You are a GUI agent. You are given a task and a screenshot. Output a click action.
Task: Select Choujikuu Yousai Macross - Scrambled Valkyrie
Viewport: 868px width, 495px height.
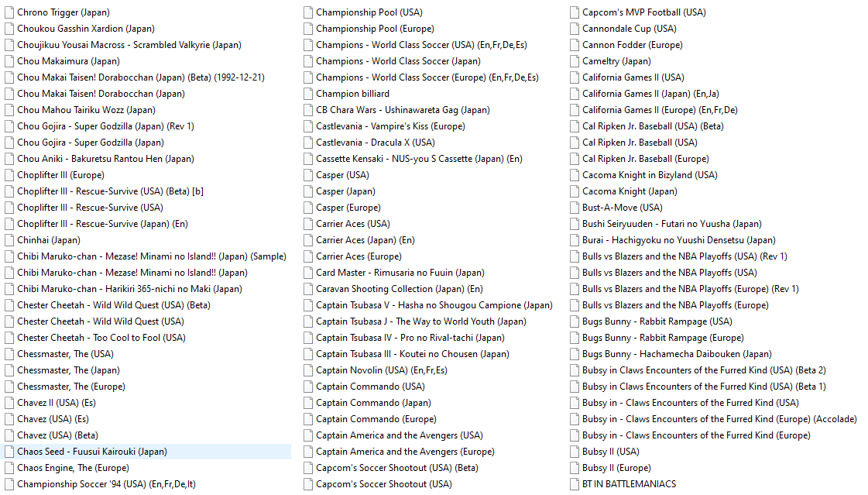point(129,45)
